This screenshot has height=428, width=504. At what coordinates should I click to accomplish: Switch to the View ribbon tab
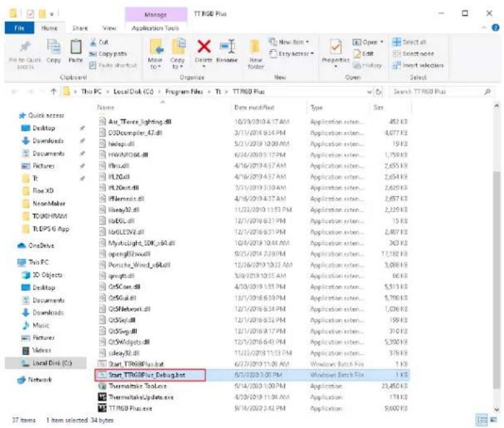(x=109, y=28)
